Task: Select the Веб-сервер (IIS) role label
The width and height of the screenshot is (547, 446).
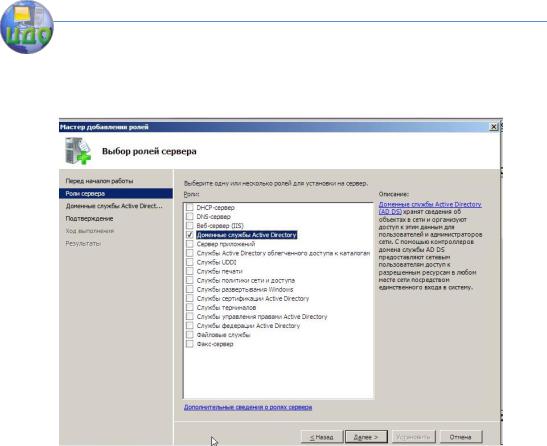Action: tap(220, 225)
